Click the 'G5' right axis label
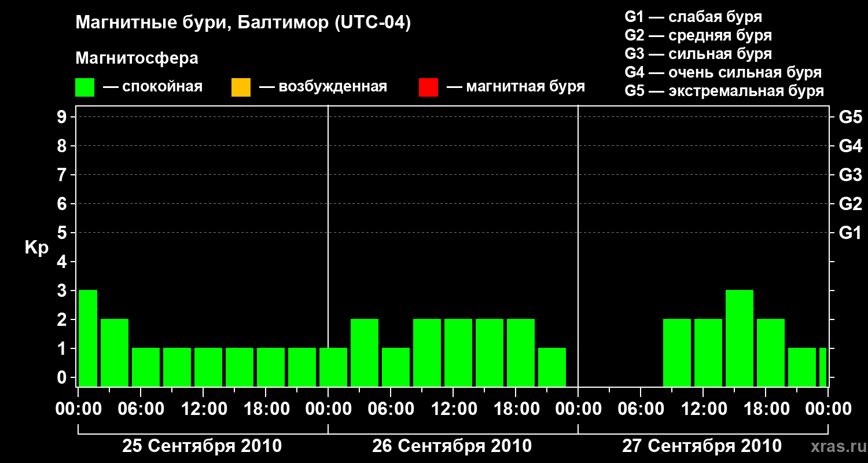The width and height of the screenshot is (868, 463). coord(850,117)
